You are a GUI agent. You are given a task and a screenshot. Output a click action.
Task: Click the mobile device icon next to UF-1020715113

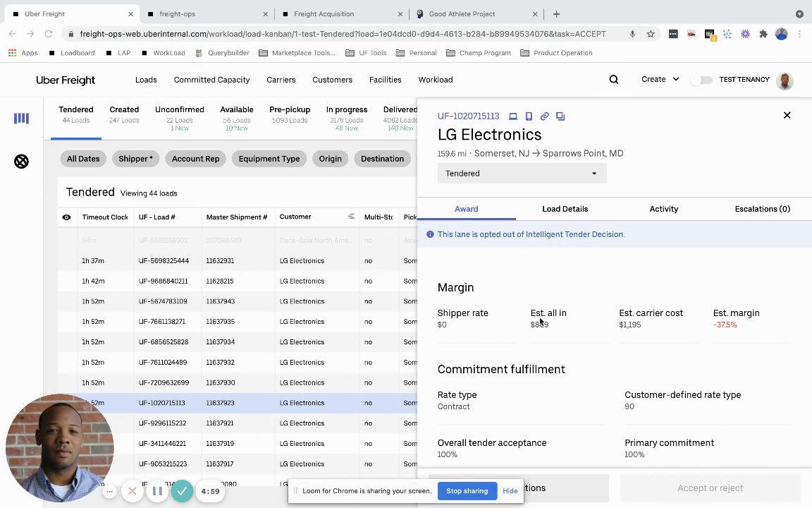coord(529,116)
